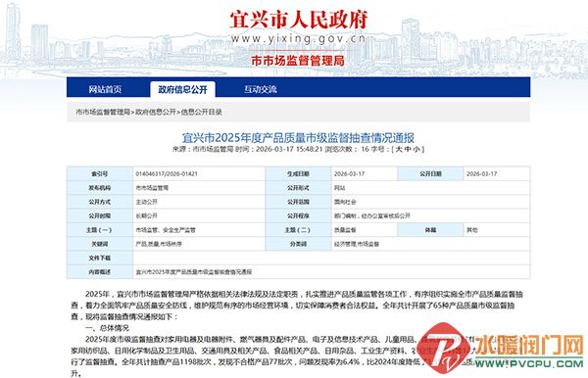Click the 宜兴市人民政府 site logo title
588x378 pixels.
[x=299, y=20]
